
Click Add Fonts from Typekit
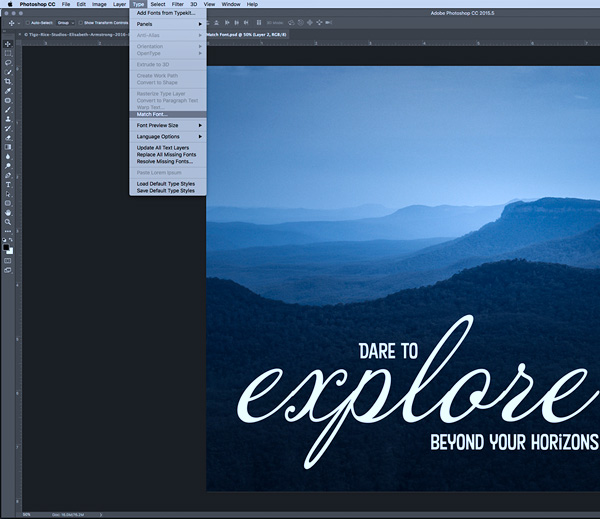pyautogui.click(x=168, y=13)
